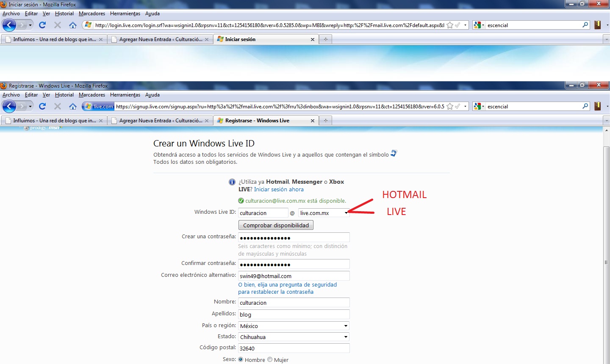The height and width of the screenshot is (364, 610).
Task: Click Home icon in Registrarse window
Action: 73,106
